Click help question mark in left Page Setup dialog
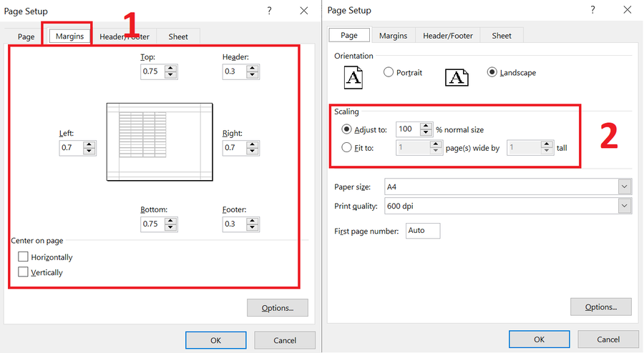This screenshot has width=644, height=353. 270,11
